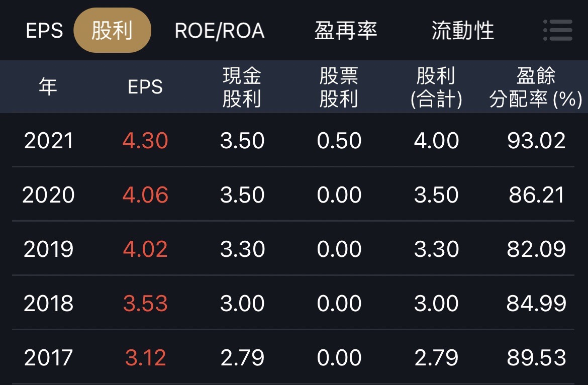Image resolution: width=588 pixels, height=385 pixels.
Task: Switch to the 盈再率 tab
Action: 346,30
